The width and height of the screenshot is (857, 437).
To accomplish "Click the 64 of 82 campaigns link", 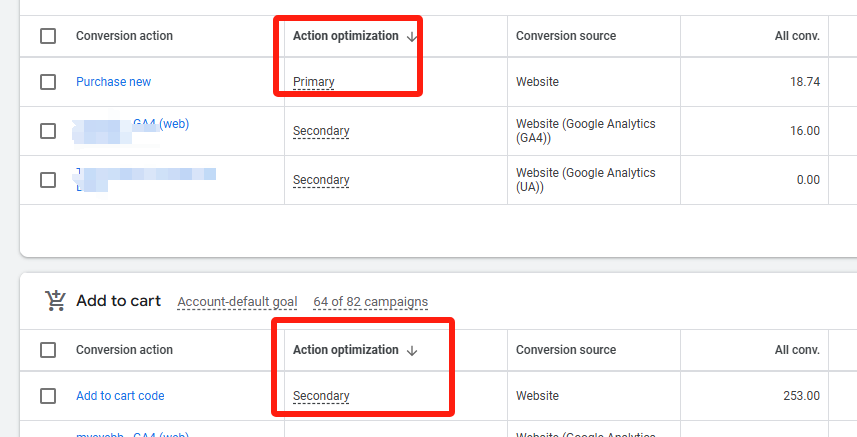I will tap(370, 302).
